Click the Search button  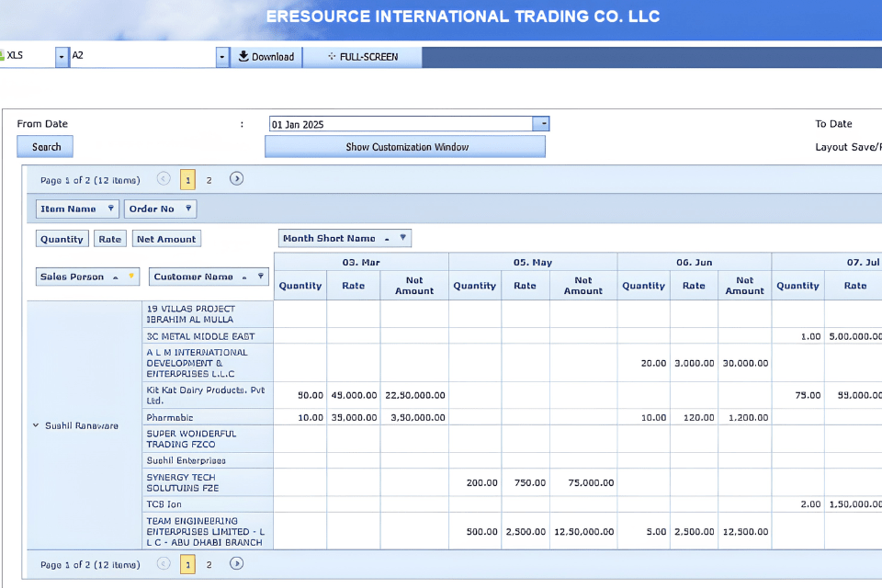coord(45,147)
